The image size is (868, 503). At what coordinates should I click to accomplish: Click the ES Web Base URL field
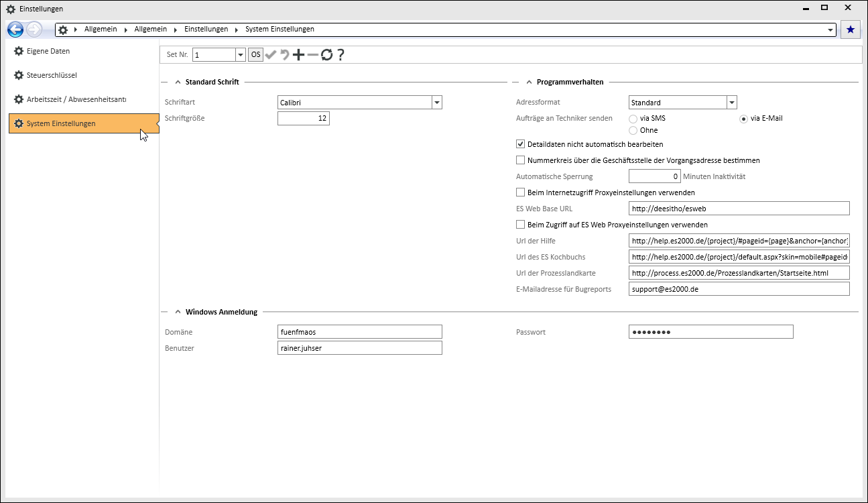(739, 209)
